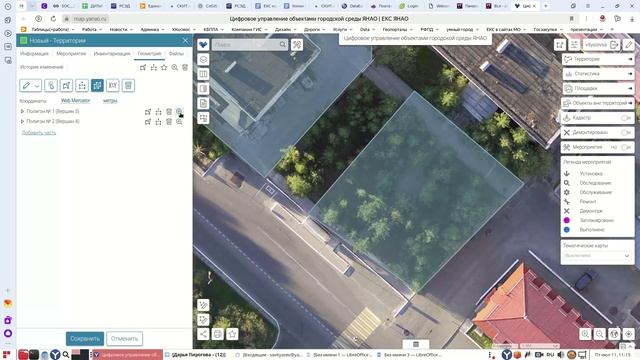Toggle the Демонтировано switch
Viewport: 640px width, 360px height.
point(625,133)
